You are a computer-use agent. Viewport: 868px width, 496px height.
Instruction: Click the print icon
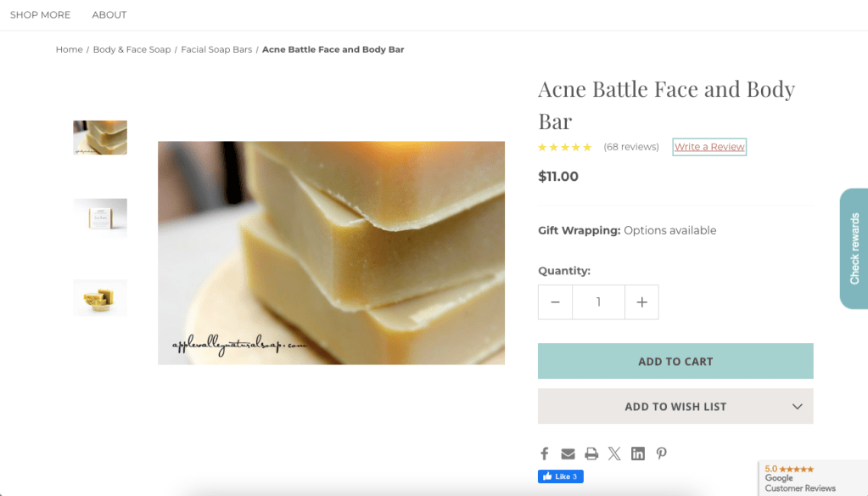(591, 454)
